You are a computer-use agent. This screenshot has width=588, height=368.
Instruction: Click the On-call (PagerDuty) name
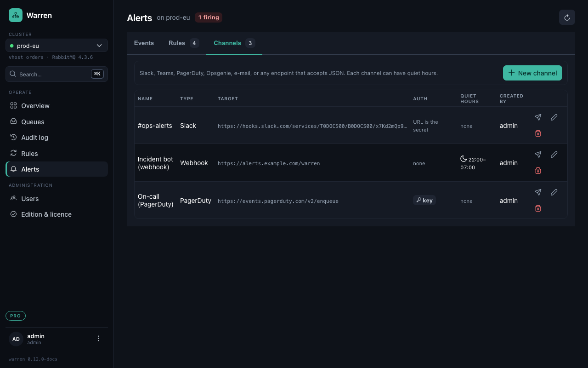(156, 201)
